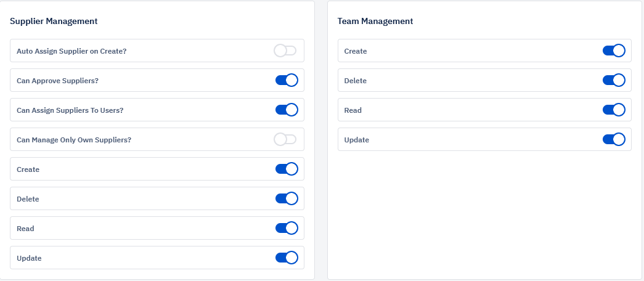Toggle off Supplier Management Create permission
The width and height of the screenshot is (644, 281).
287,169
